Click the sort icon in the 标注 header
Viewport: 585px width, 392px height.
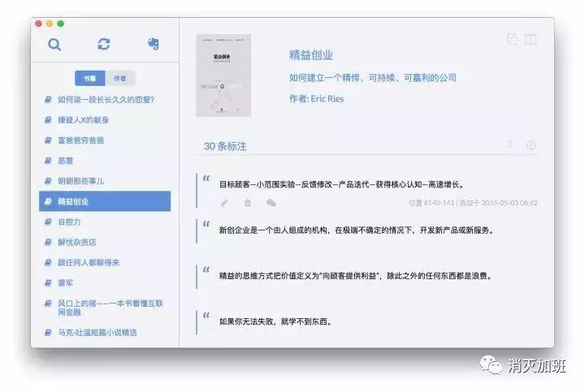pyautogui.click(x=510, y=144)
